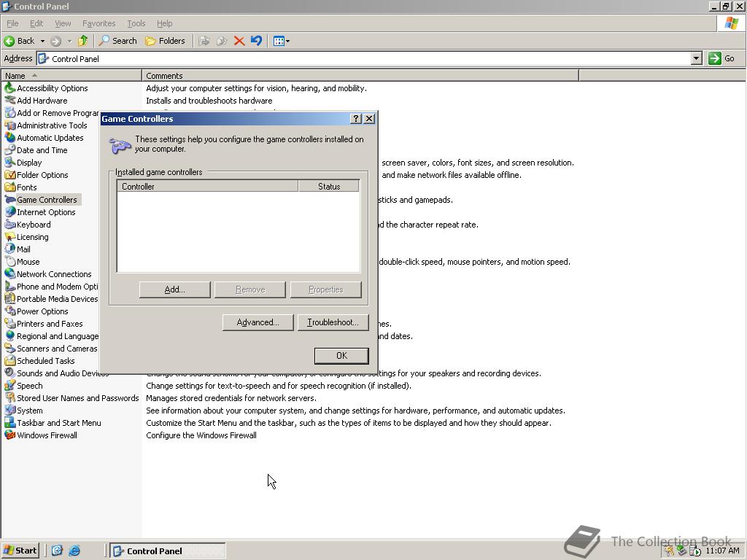This screenshot has height=560, width=747.
Task: Click the Controller column header
Action: [x=208, y=186]
